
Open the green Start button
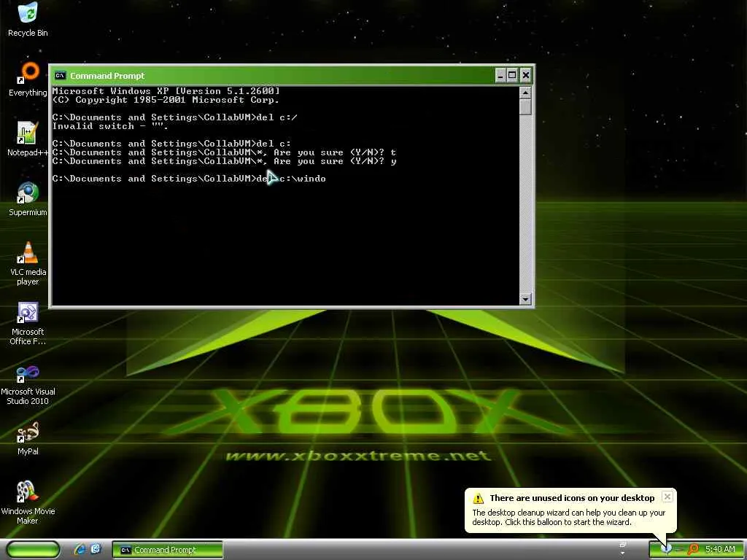tap(34, 550)
